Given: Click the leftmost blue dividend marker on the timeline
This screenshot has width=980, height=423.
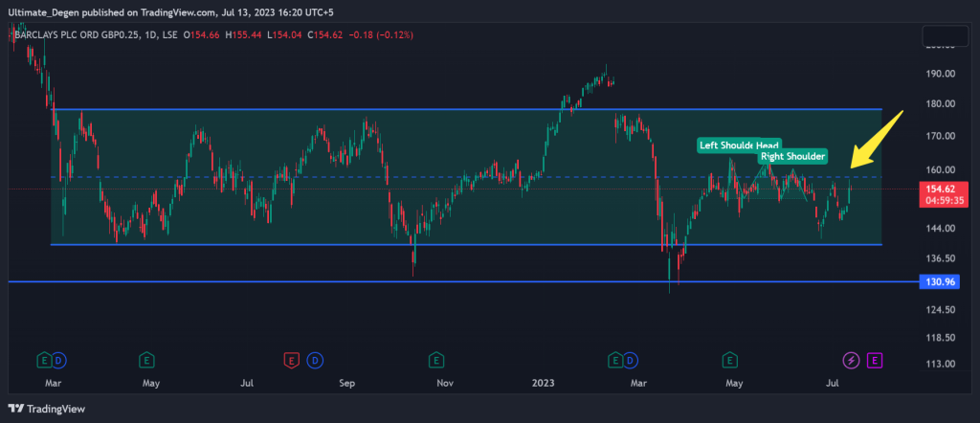Looking at the screenshot, I should pyautogui.click(x=58, y=360).
